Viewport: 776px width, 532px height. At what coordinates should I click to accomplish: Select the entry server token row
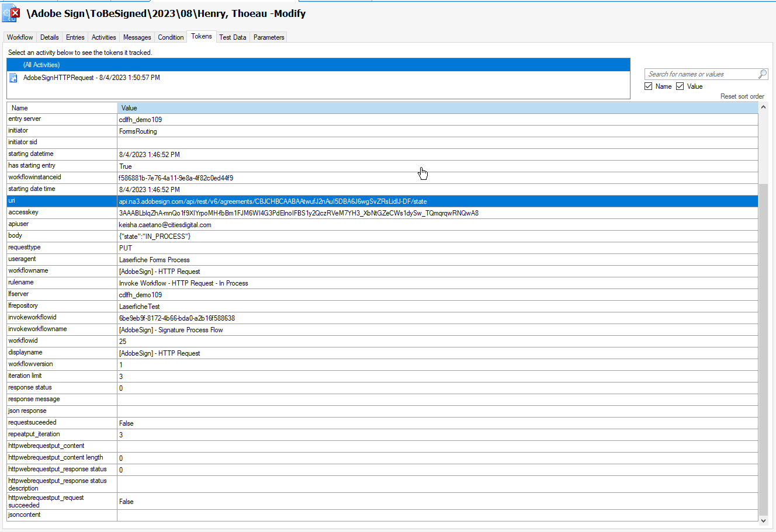(382, 119)
